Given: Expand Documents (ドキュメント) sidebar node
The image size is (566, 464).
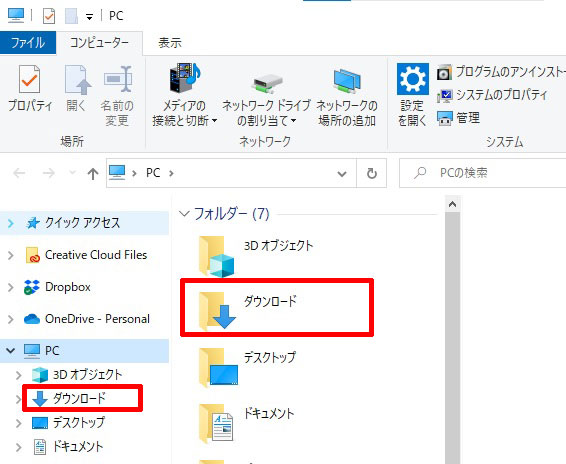Looking at the screenshot, I should pyautogui.click(x=19, y=448).
